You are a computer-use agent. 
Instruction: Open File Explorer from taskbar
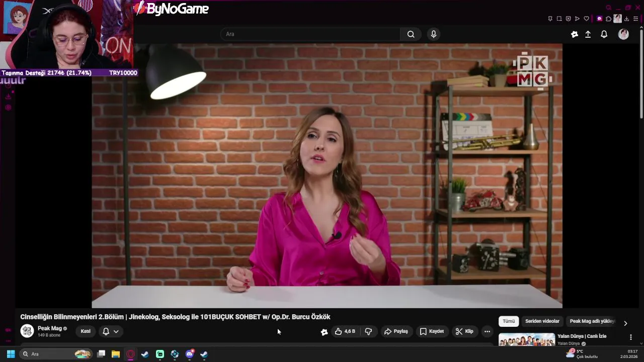pos(116,354)
